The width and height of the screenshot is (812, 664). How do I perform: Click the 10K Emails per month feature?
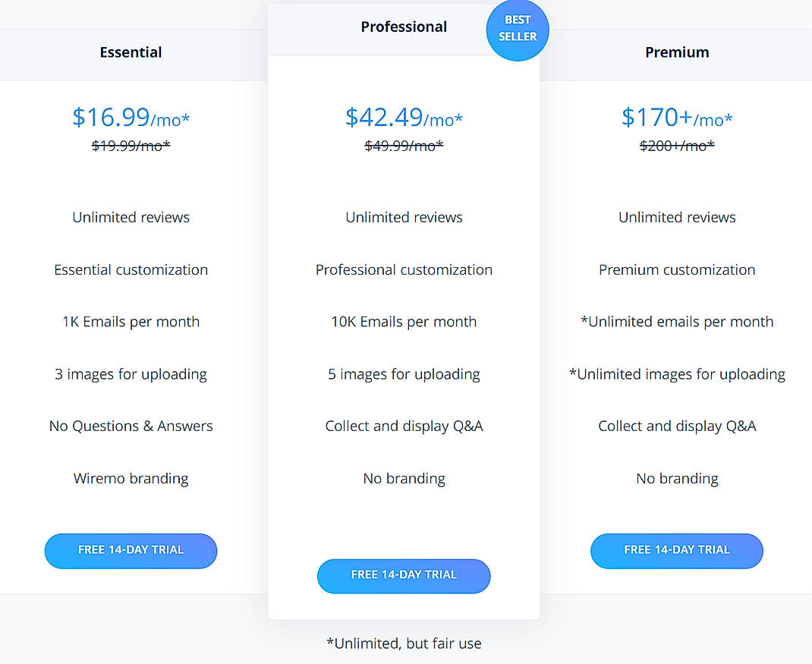[404, 322]
